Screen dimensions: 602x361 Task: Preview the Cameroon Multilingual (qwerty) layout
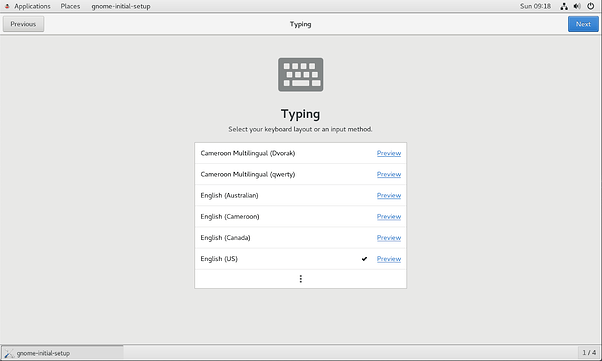pyautogui.click(x=389, y=174)
